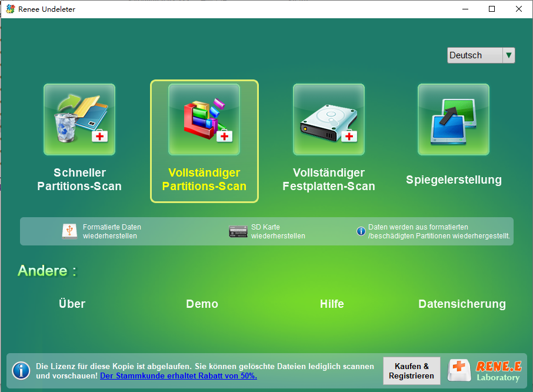
Task: Click Formatierte Daten wiederherstellen text
Action: [112, 231]
